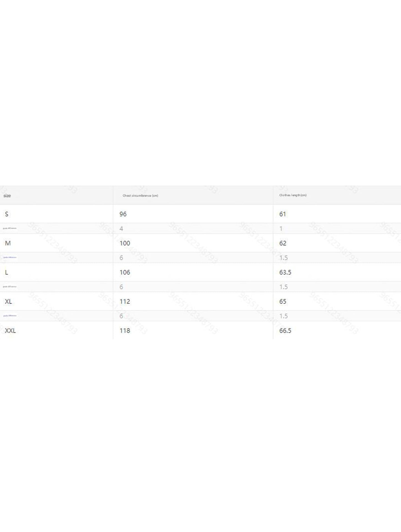The height and width of the screenshot is (532, 401).
Task: Click clothes length 65 for size XL
Action: tap(283, 301)
